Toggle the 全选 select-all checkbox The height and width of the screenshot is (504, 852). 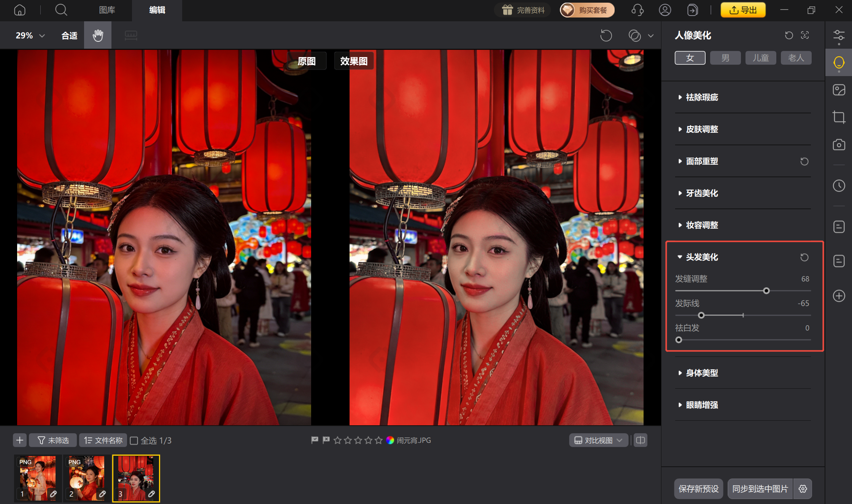(134, 440)
